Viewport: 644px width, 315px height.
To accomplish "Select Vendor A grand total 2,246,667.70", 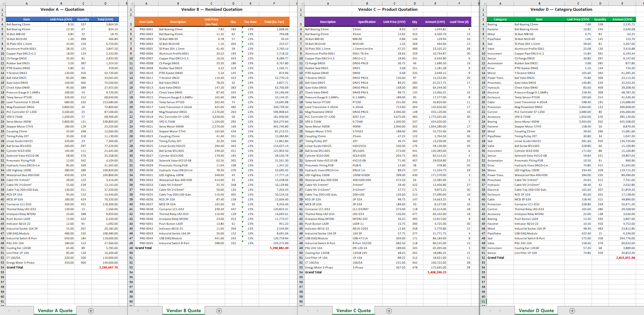I will pyautogui.click(x=105, y=267).
